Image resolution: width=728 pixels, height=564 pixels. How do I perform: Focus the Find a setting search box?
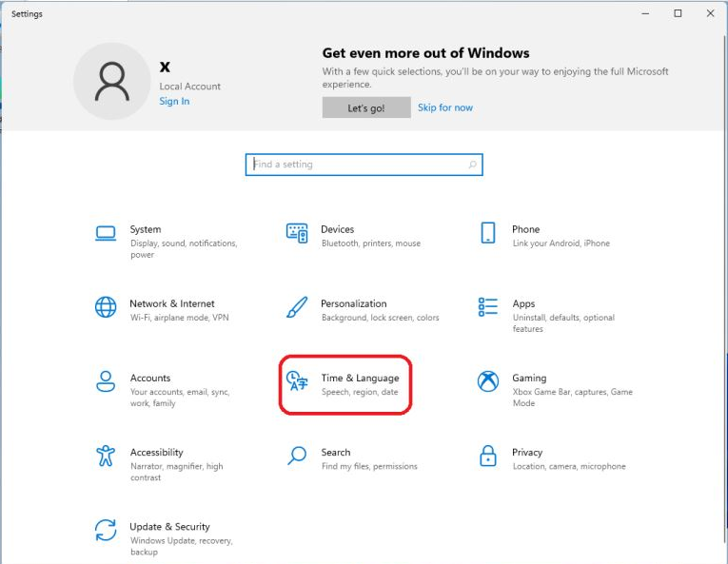357,165
